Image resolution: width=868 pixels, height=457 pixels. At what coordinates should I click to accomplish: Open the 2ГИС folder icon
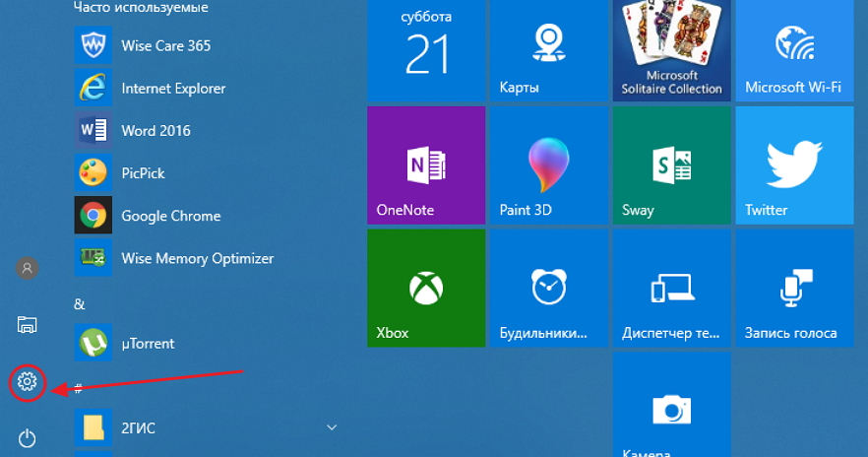[x=93, y=427]
